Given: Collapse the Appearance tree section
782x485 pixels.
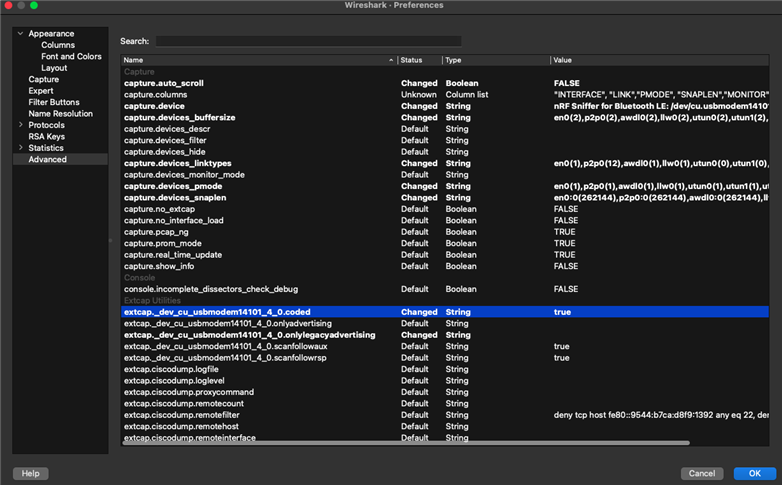Looking at the screenshot, I should tap(20, 33).
